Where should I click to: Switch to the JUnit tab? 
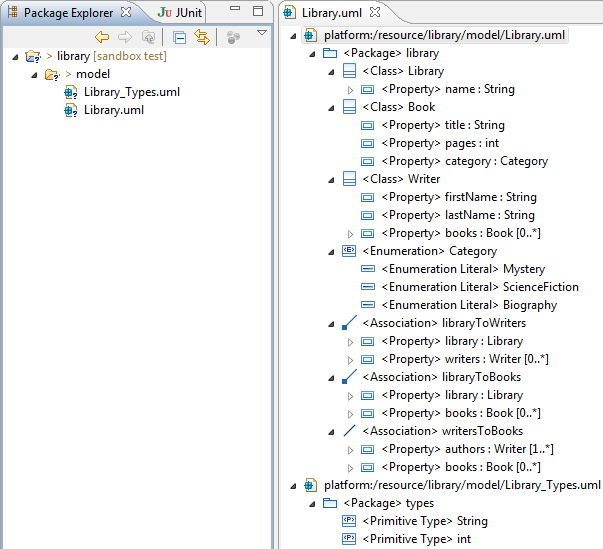click(x=181, y=12)
